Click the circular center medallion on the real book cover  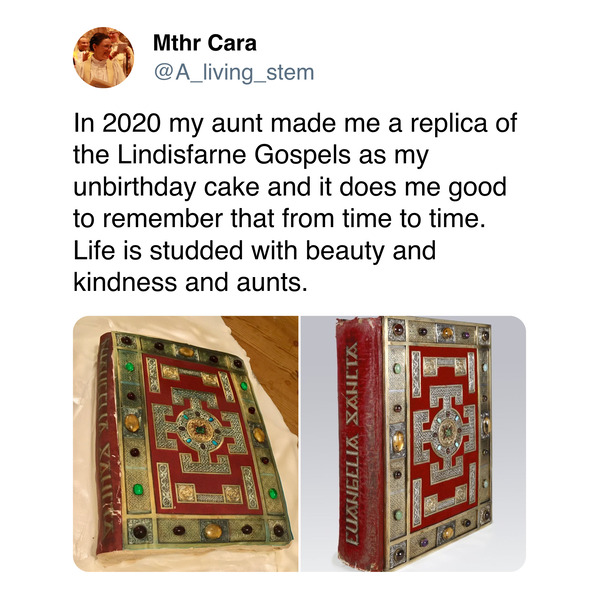click(x=447, y=432)
